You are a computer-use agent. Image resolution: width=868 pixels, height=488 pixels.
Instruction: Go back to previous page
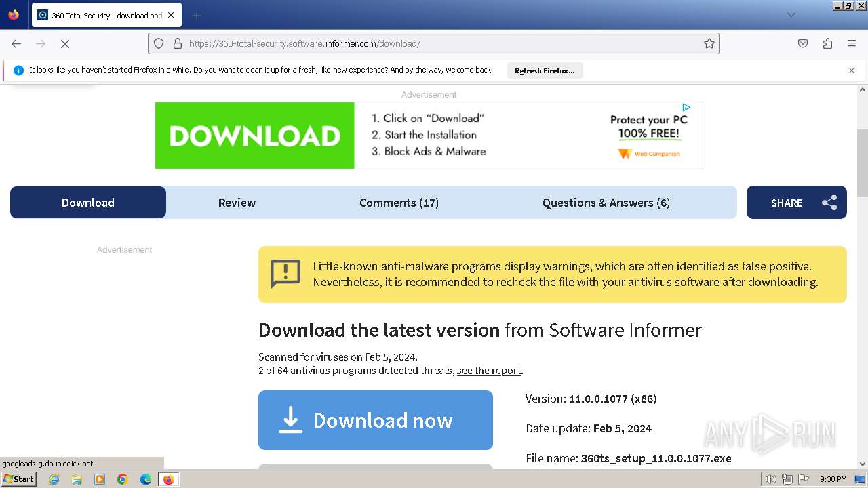(16, 43)
